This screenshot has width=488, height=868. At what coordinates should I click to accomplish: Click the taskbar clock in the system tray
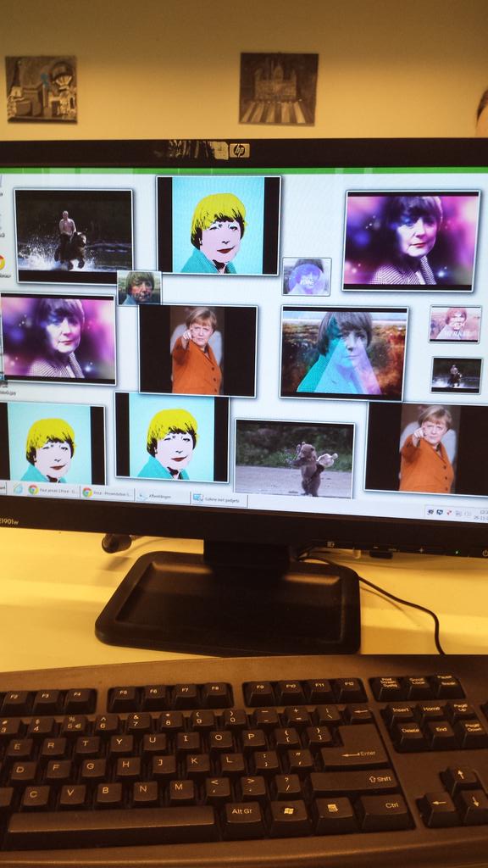pyautogui.click(x=481, y=515)
